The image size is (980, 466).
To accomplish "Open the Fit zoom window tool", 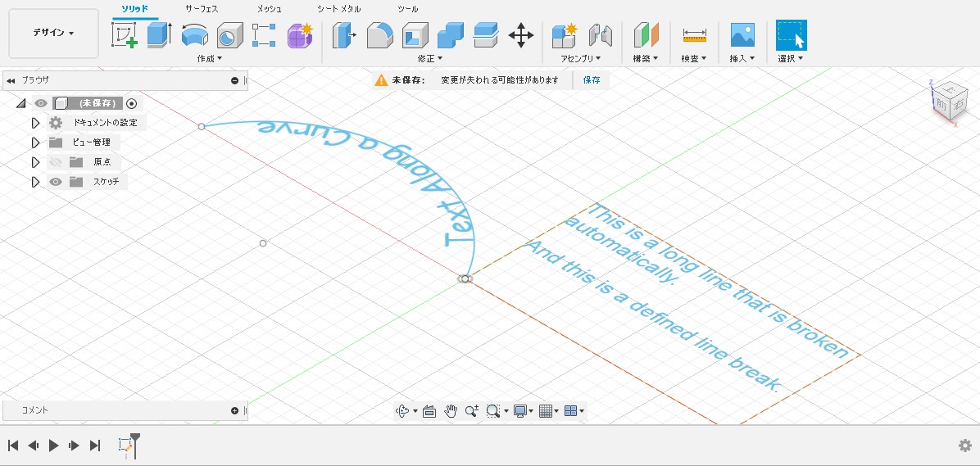I will (493, 411).
